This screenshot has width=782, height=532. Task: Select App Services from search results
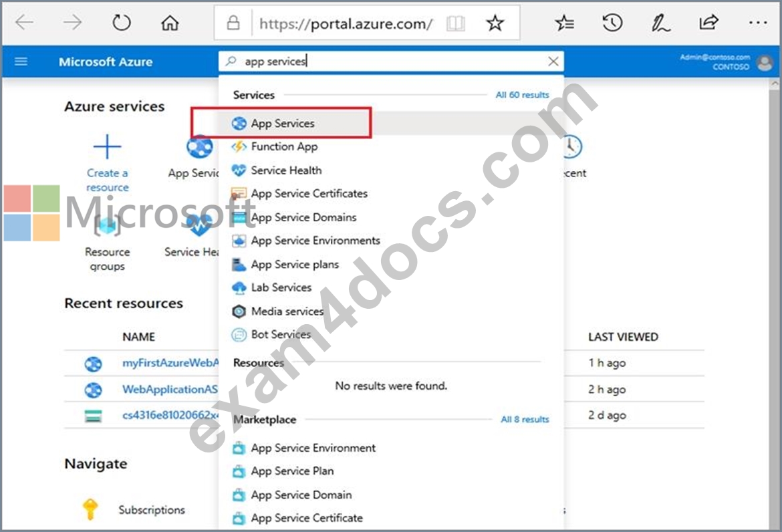(x=282, y=123)
